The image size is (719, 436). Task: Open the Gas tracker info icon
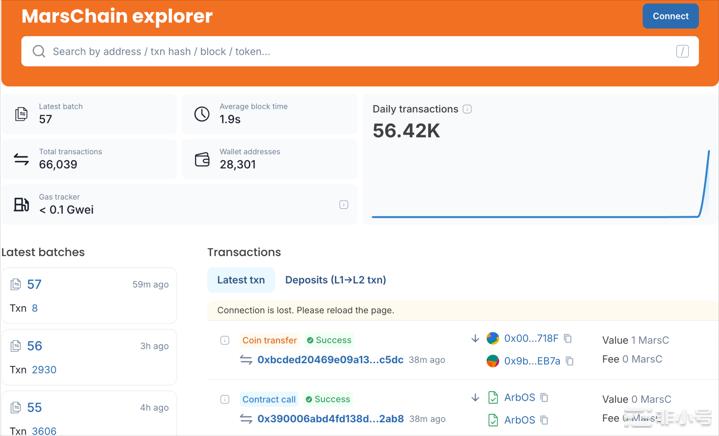[343, 205]
